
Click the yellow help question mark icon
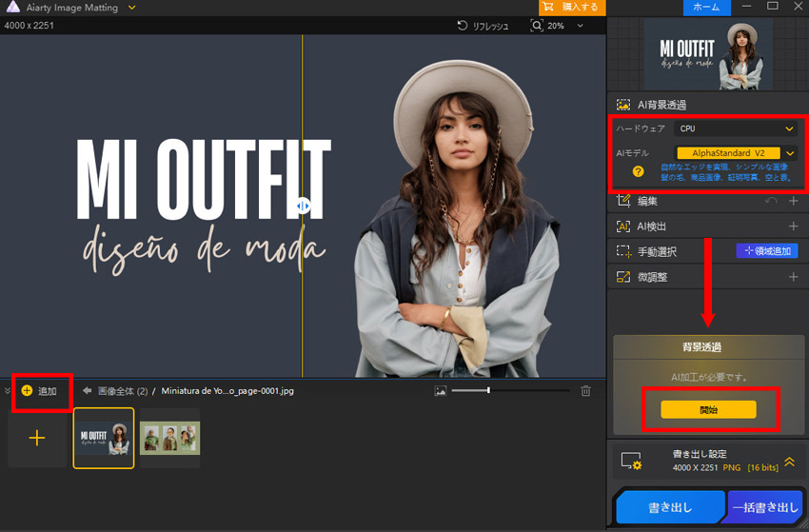(x=638, y=171)
